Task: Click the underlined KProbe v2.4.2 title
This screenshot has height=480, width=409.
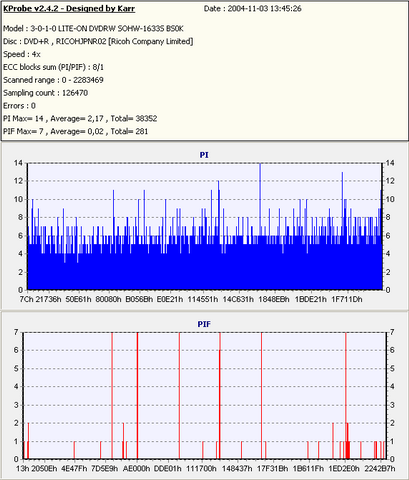Action: point(69,9)
